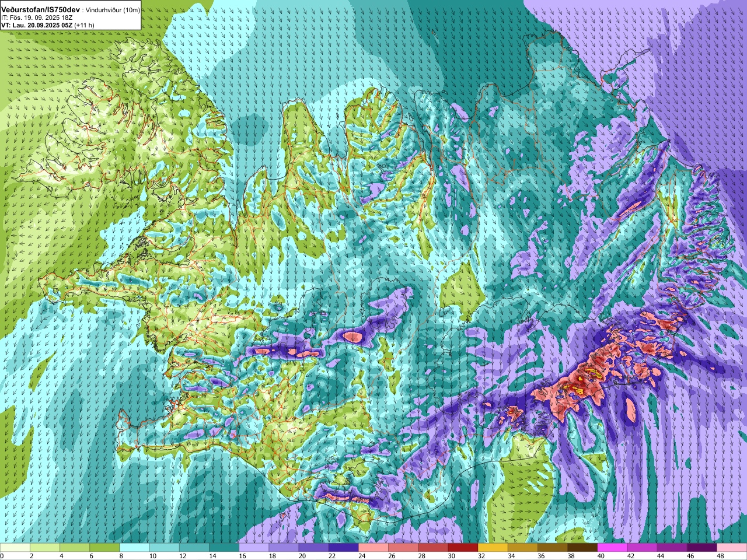The width and height of the screenshot is (747, 560).
Task: Click the 22–24 dark indigo legend swatch
Action: [x=343, y=548]
